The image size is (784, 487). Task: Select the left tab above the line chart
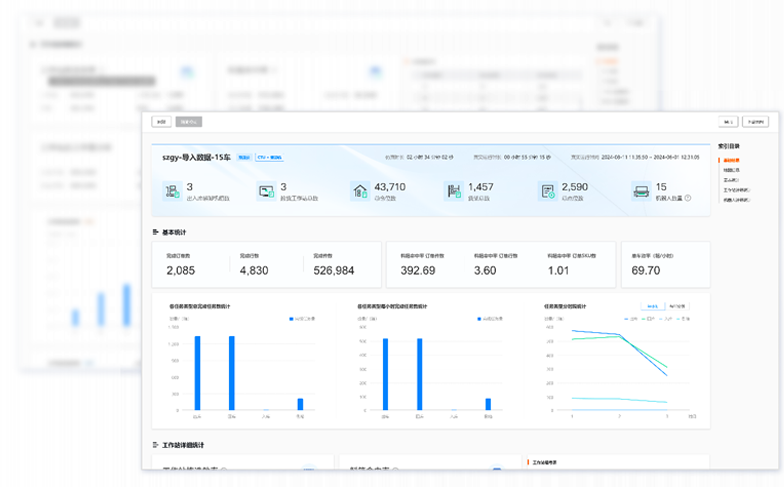[651, 306]
